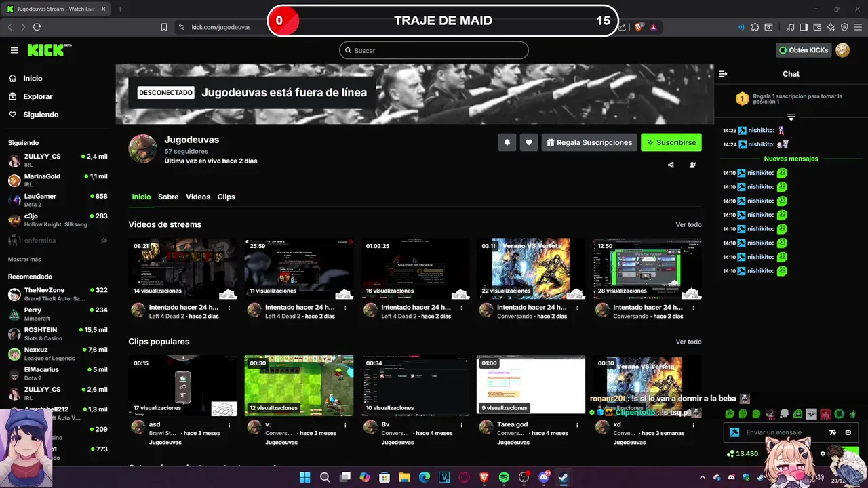Switch to the Sobre tab
Screen dimensions: 868x488
pyautogui.click(x=168, y=197)
